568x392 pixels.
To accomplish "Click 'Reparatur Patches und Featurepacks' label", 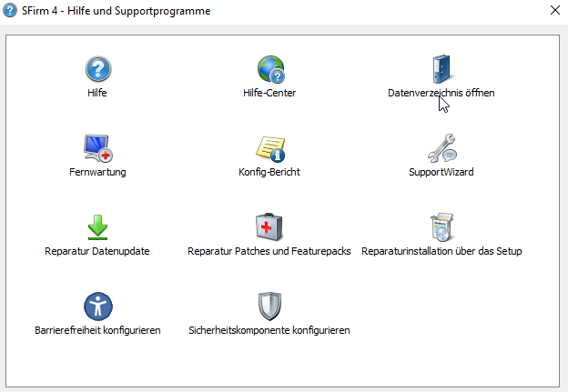I will [x=269, y=251].
